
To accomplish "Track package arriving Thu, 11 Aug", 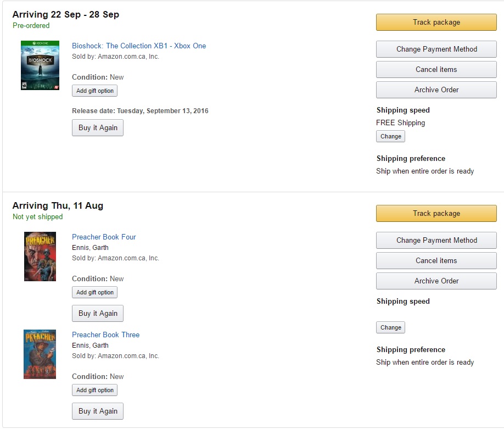I will click(436, 214).
